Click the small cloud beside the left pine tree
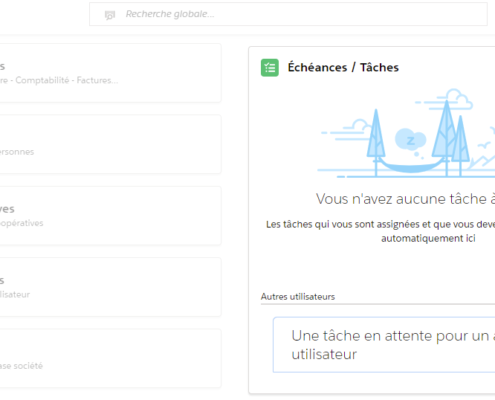 pyautogui.click(x=359, y=126)
